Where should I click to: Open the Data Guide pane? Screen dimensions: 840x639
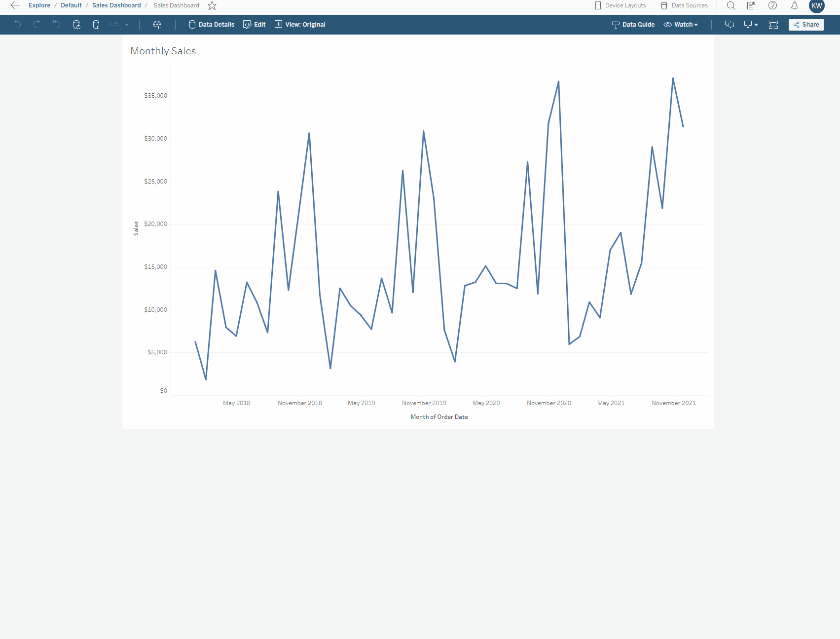(x=633, y=25)
